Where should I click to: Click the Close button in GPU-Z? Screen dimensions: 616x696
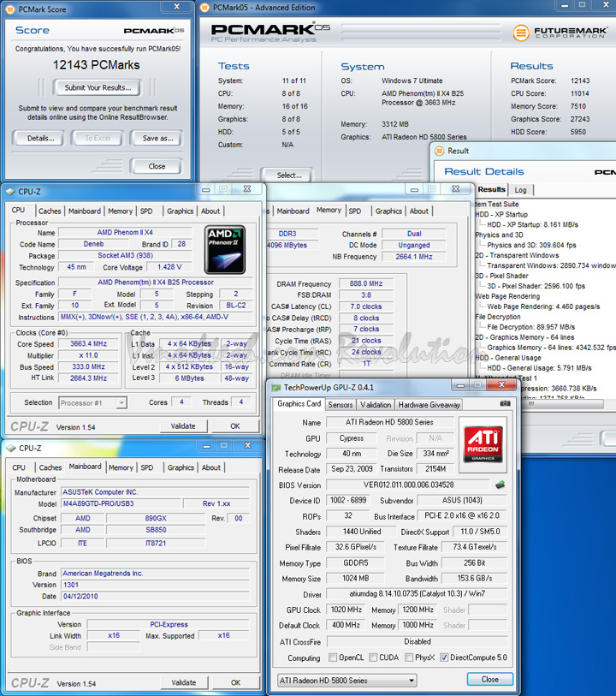pos(489,680)
